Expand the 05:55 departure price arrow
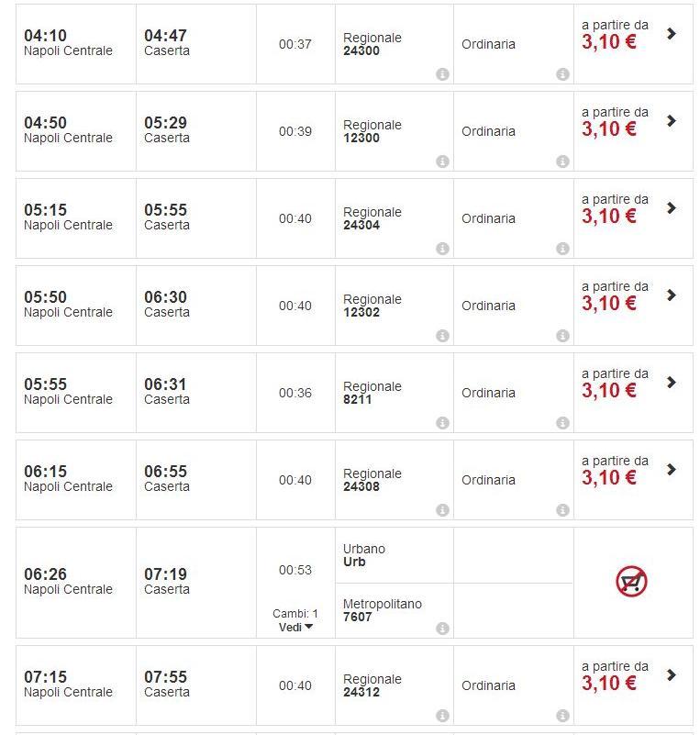Screen dimensions: 700x735 672,383
